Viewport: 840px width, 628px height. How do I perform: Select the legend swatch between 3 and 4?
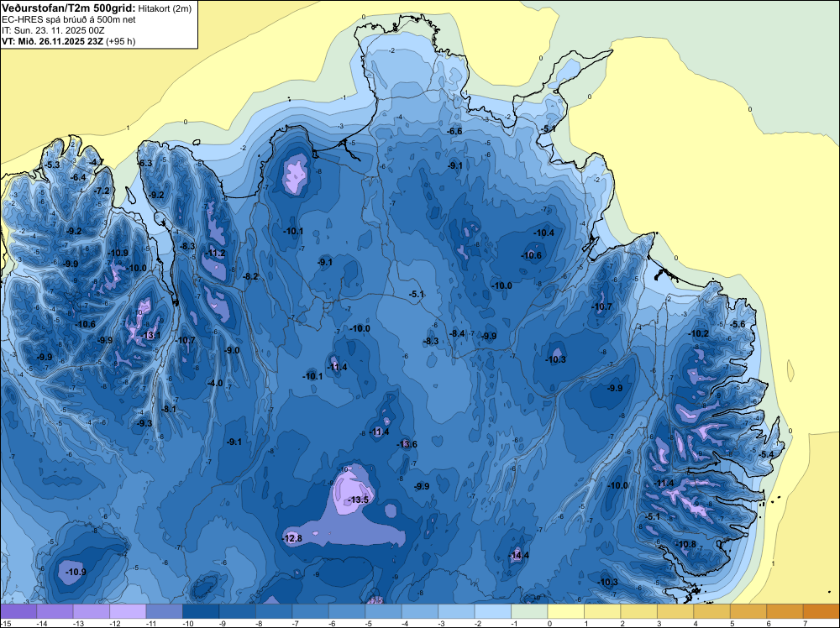pyautogui.click(x=675, y=611)
